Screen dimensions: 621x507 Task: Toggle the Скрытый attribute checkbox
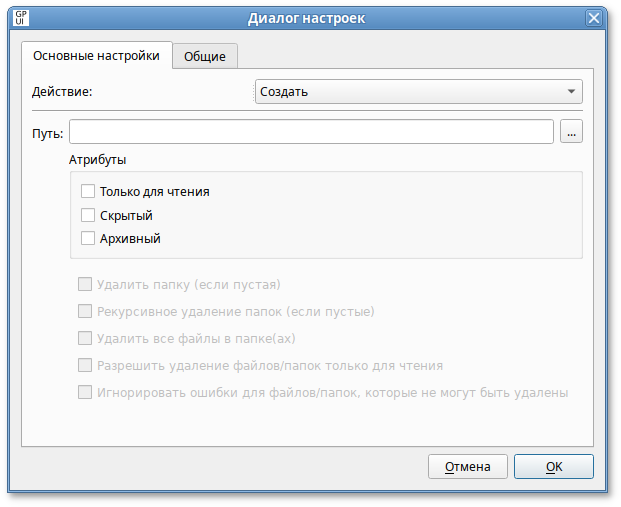pos(88,215)
